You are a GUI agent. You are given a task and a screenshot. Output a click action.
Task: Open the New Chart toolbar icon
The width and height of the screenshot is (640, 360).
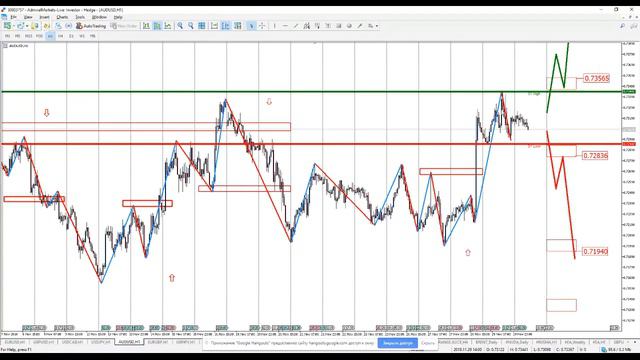pos(7,26)
